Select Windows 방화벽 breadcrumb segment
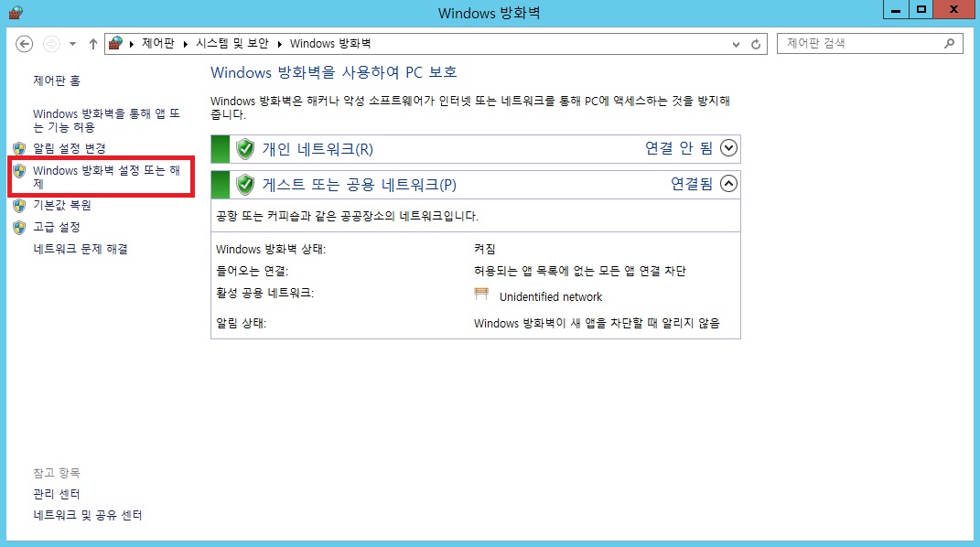980x547 pixels. coord(330,43)
